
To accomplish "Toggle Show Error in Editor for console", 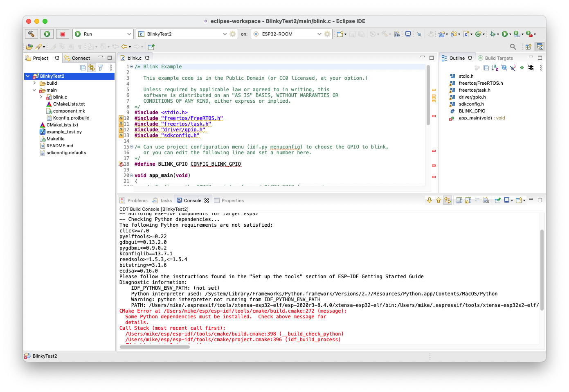I will 448,200.
